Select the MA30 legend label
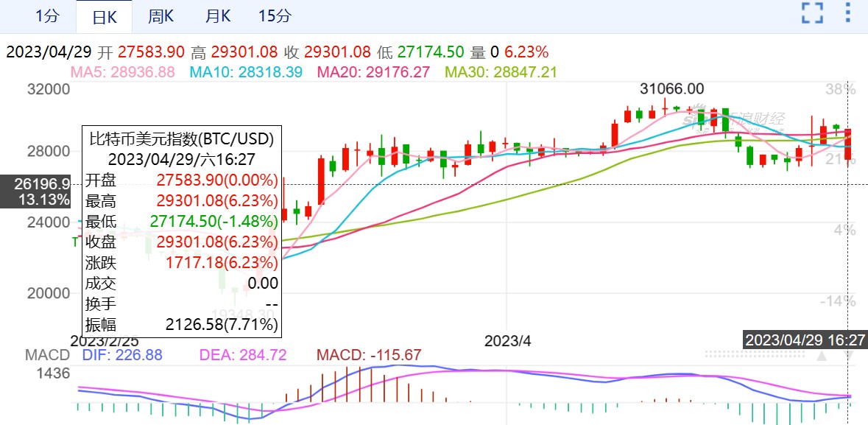This screenshot has width=868, height=425. click(501, 71)
